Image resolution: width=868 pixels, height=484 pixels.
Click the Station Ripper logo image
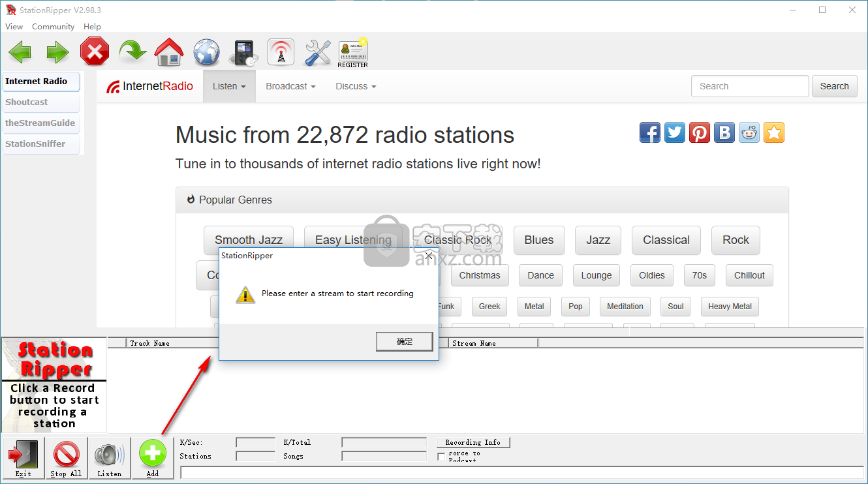[x=54, y=385]
